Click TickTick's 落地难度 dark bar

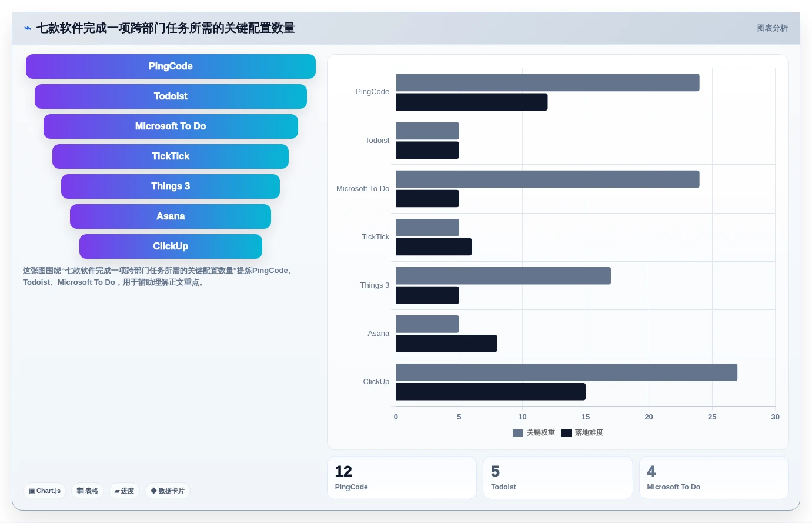(x=434, y=246)
